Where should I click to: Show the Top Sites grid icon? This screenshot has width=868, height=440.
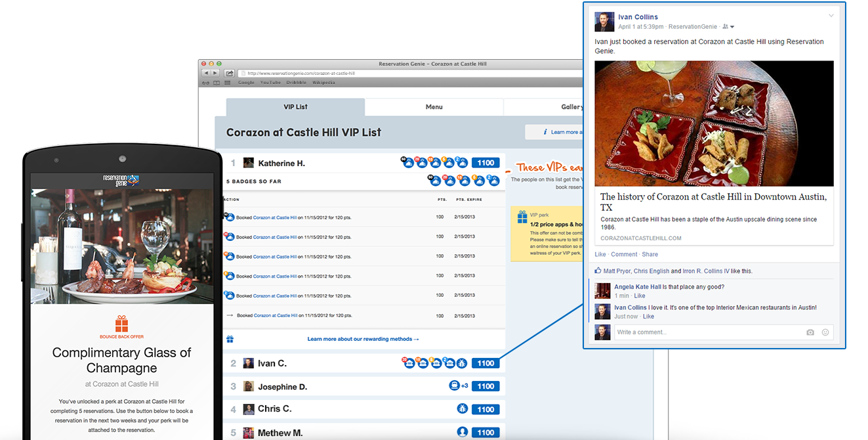228,83
